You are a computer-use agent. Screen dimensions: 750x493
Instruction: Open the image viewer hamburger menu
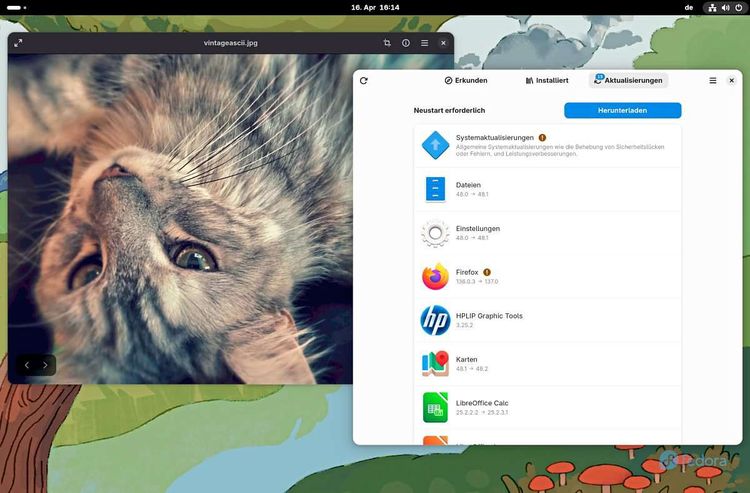(424, 43)
